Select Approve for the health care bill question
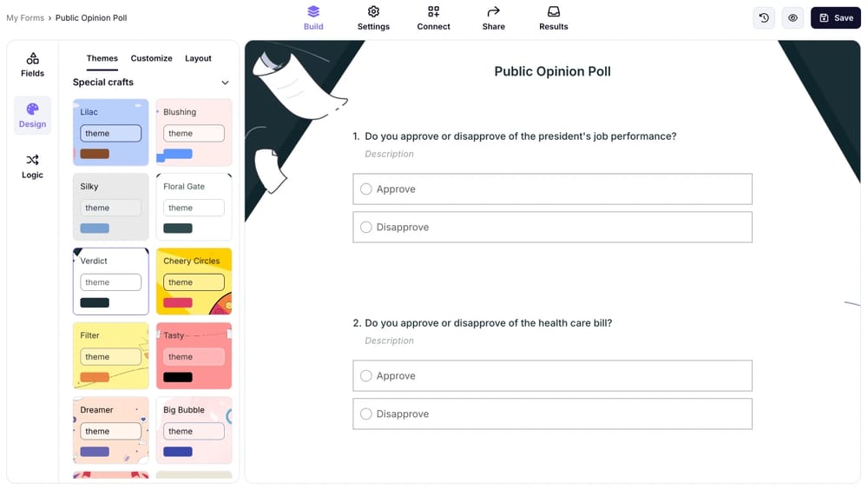 366,376
